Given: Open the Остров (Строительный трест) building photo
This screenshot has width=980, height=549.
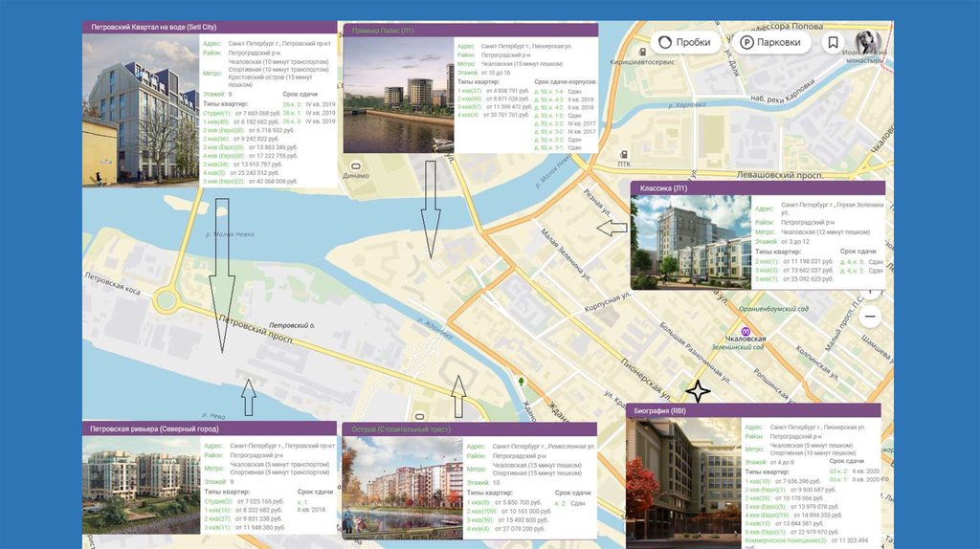Looking at the screenshot, I should coord(402,487).
